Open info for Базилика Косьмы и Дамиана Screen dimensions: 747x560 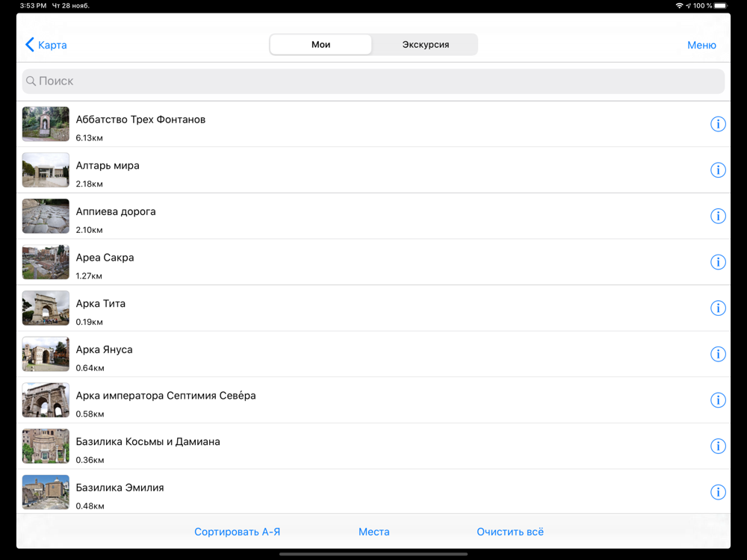coord(718,447)
